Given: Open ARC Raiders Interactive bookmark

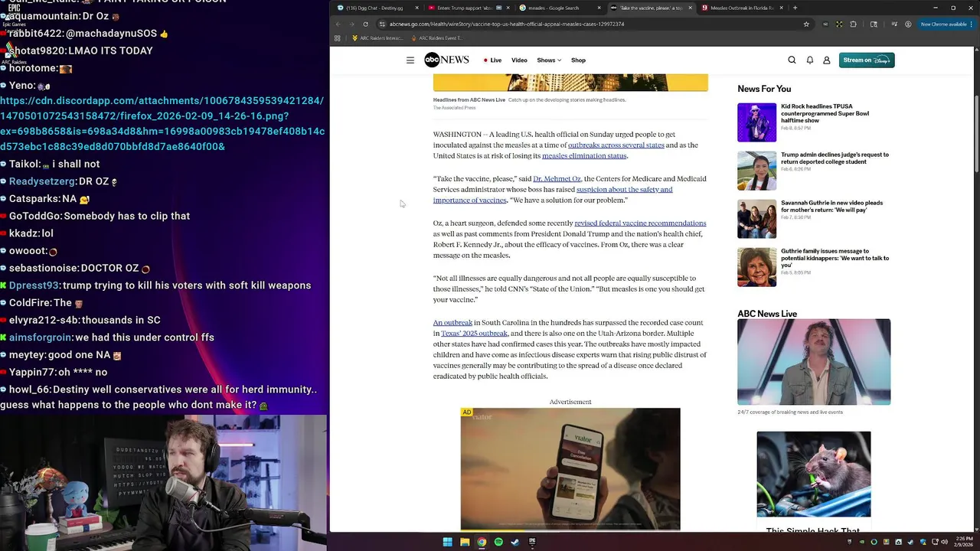Looking at the screenshot, I should (377, 38).
